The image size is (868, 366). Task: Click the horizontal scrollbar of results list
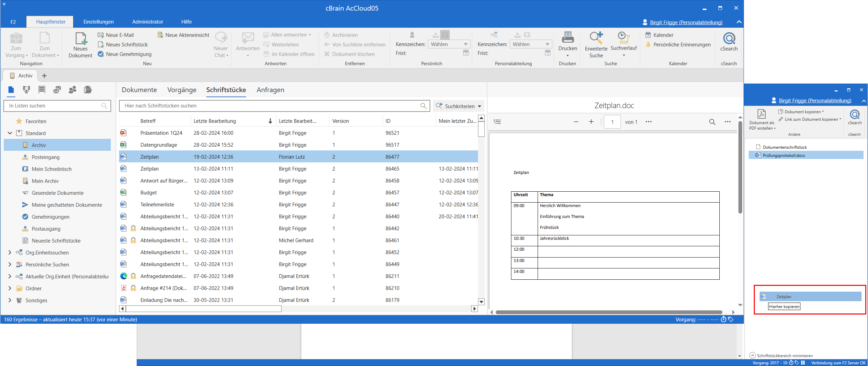[204, 309]
